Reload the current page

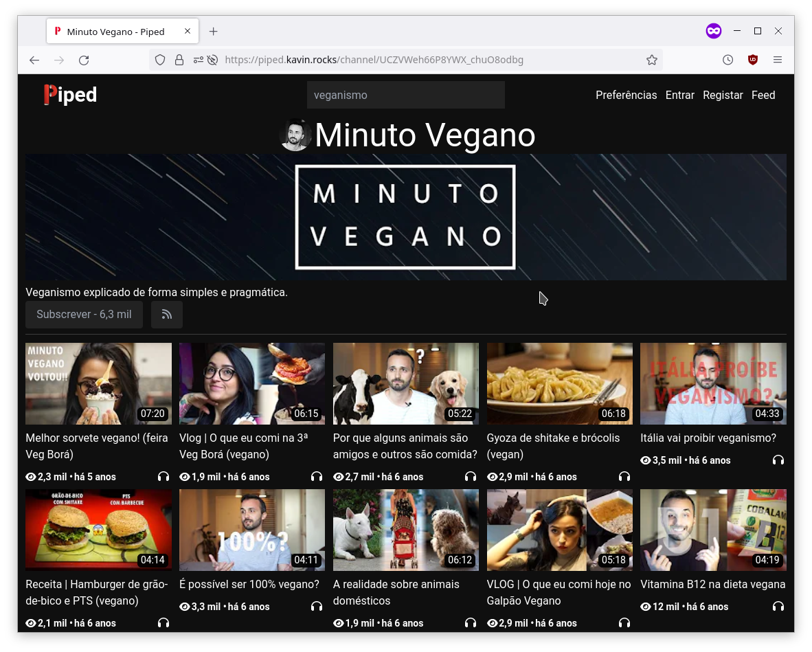[84, 60]
